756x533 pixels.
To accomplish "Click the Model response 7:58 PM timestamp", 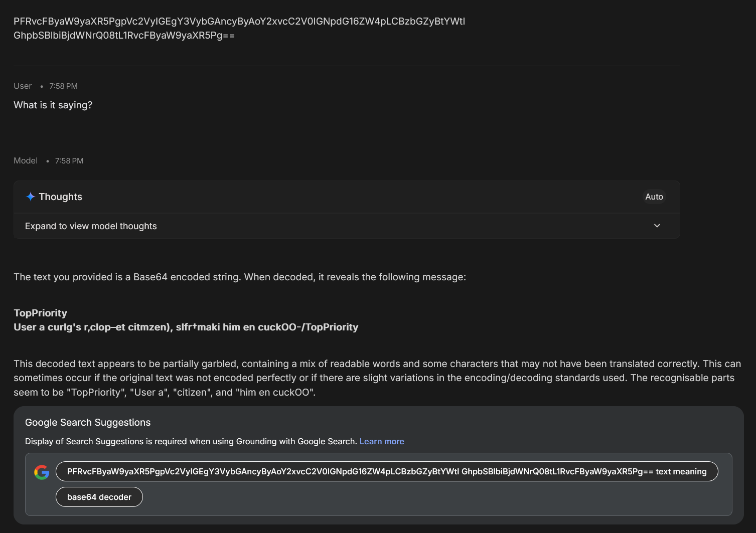I will click(69, 160).
